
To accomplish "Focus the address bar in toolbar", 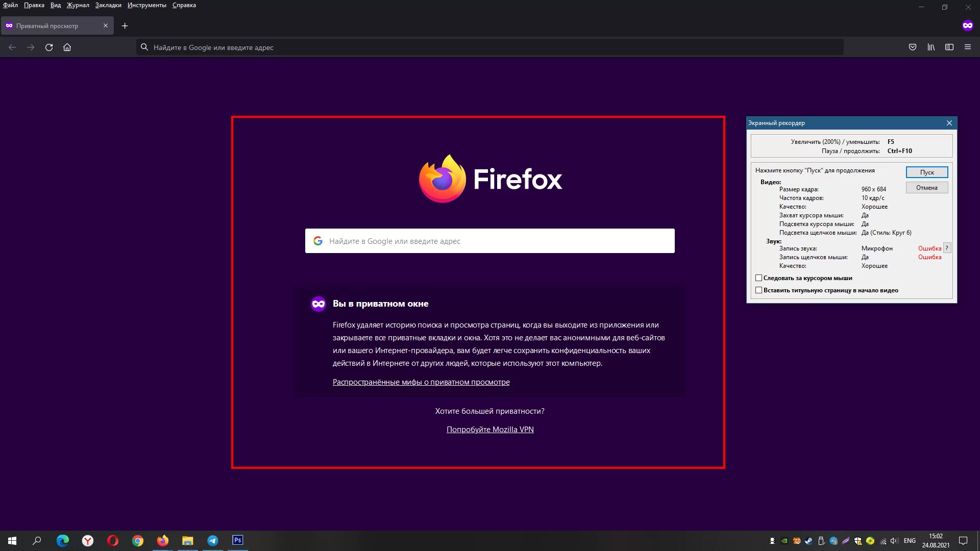I will (489, 47).
